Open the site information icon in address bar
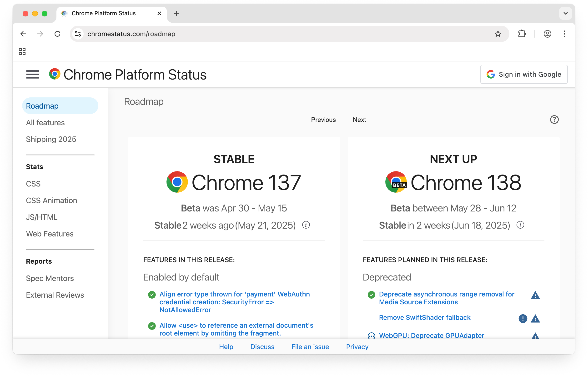Image resolution: width=588 pixels, height=376 pixels. tap(78, 34)
